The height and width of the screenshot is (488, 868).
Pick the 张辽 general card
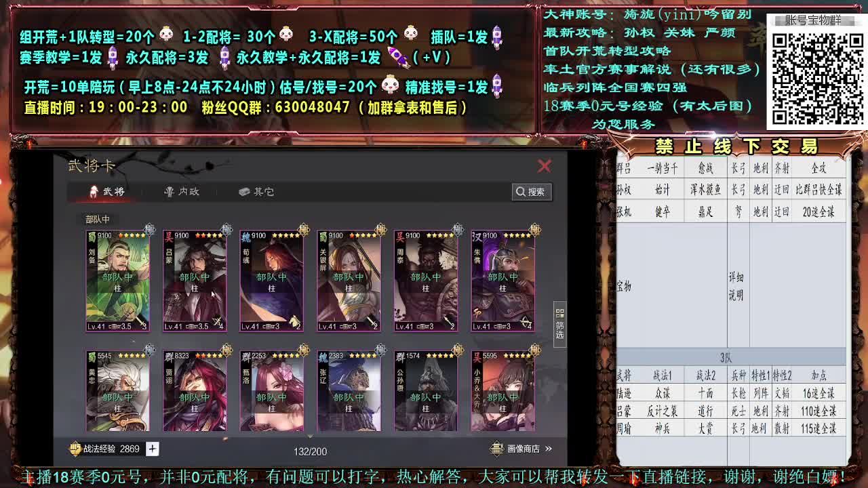(x=349, y=390)
